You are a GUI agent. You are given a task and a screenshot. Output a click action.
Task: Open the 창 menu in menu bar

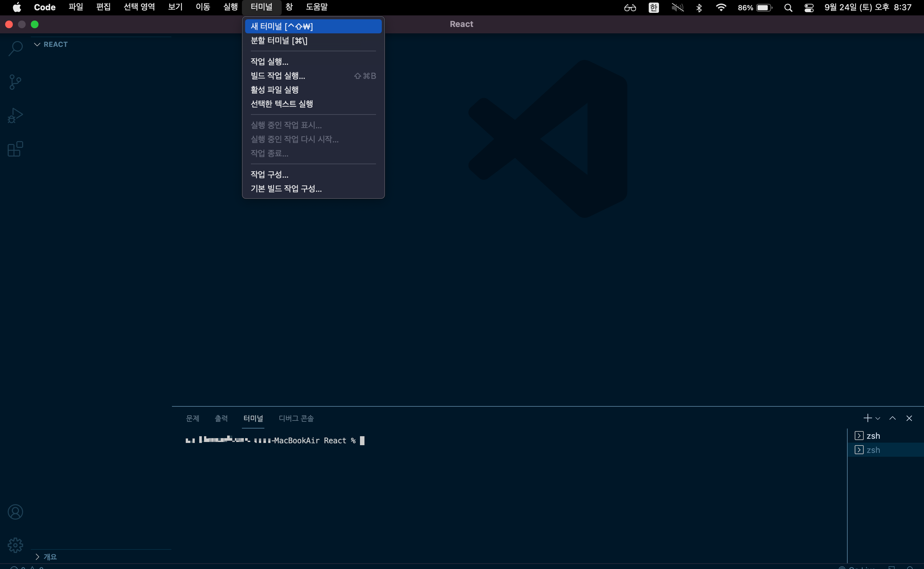289,7
